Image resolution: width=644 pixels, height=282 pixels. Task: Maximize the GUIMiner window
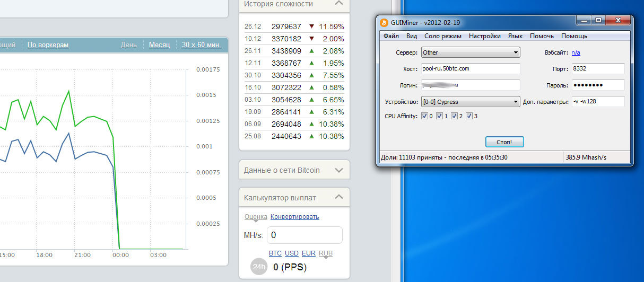pos(598,21)
